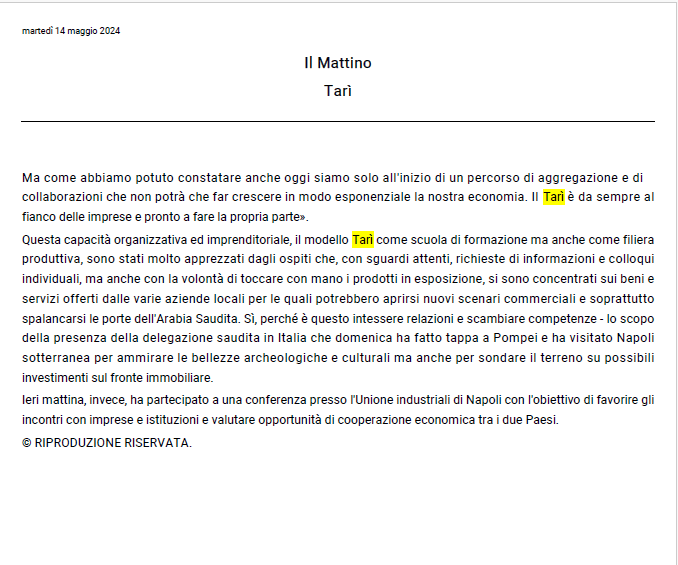Click the highlighted 'Tarì' before 'è da sempre'

pyautogui.click(x=553, y=197)
